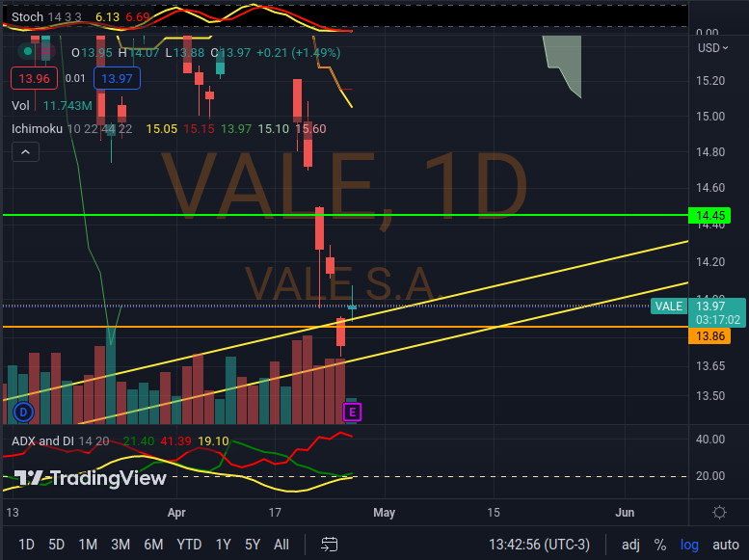Select the Vol indicator legend
This screenshot has height=560, width=749.
(x=20, y=106)
